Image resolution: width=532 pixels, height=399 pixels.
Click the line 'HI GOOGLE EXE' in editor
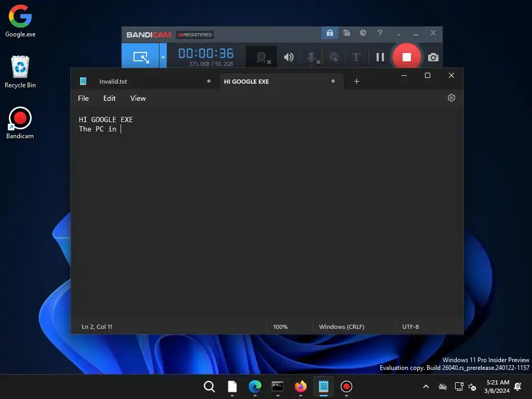[106, 119]
